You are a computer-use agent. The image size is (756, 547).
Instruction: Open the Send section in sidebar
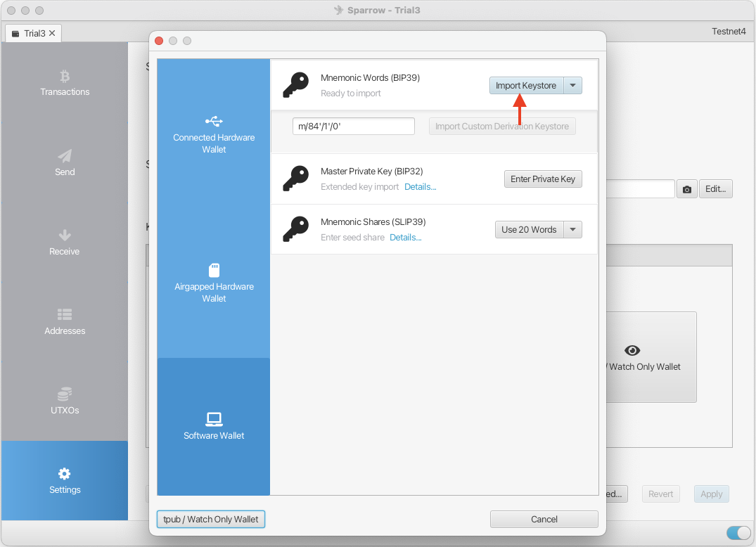pos(65,162)
